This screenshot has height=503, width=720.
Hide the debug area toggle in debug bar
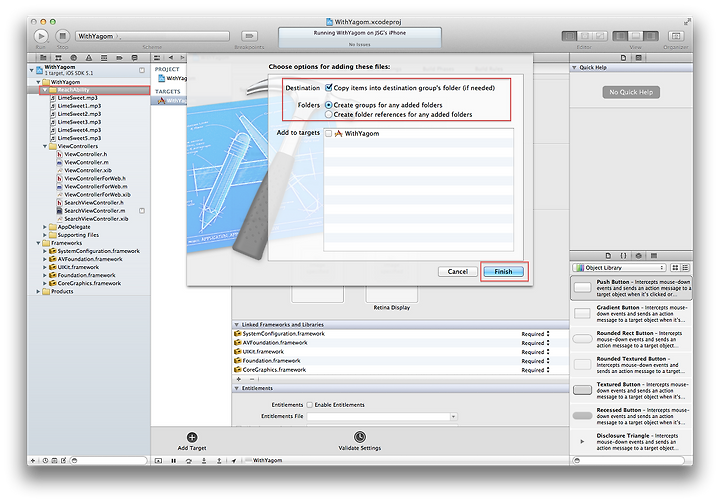click(x=158, y=460)
